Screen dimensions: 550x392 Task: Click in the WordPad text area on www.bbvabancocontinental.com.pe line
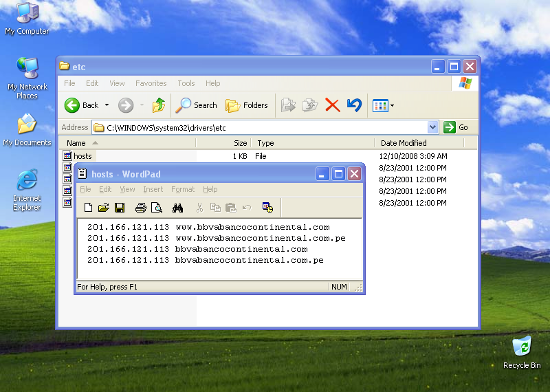(x=261, y=238)
